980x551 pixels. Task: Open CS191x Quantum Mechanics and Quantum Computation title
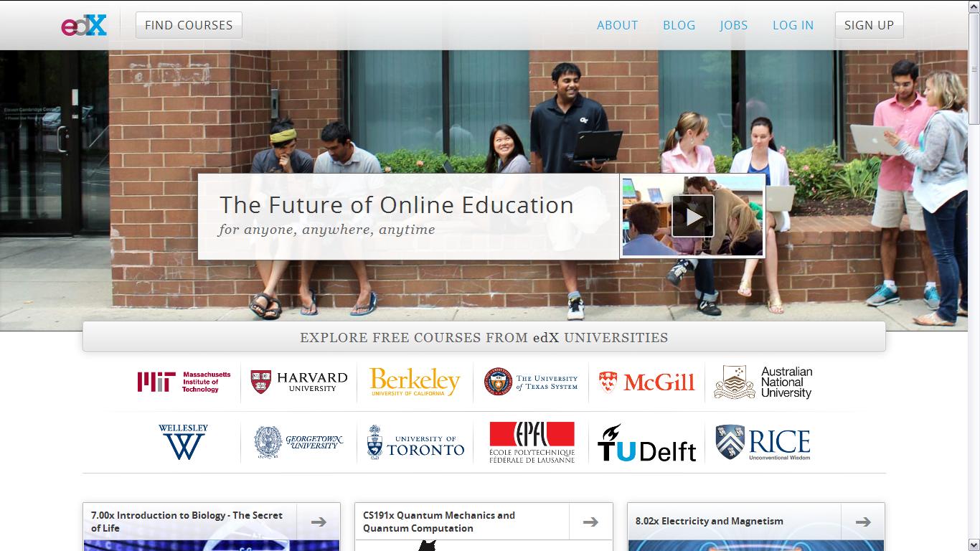[439, 522]
